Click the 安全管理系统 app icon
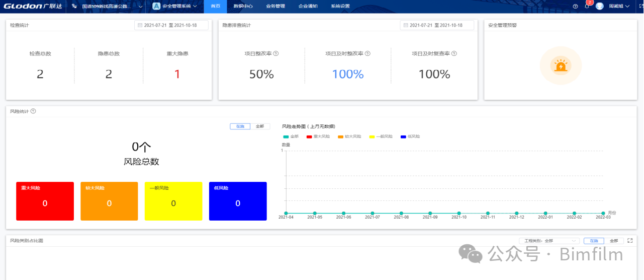Viewport: 644px width, 280px height. [156, 6]
